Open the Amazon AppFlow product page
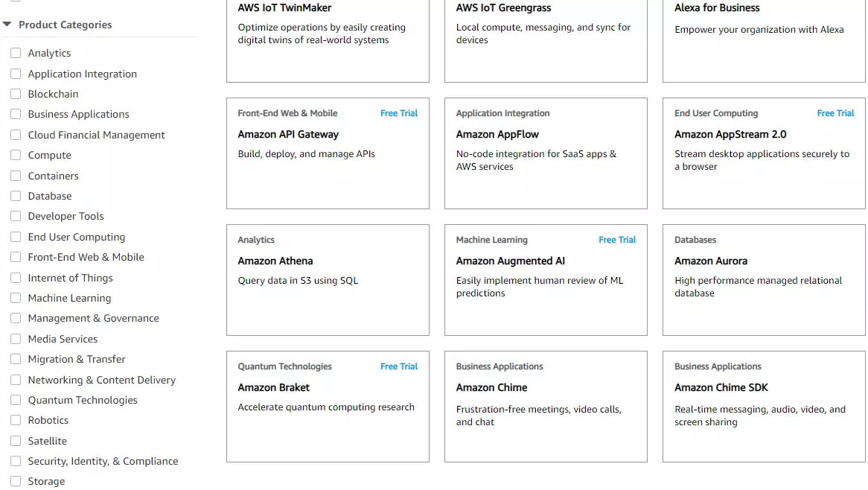Image resolution: width=868 pixels, height=490 pixels. (x=498, y=134)
